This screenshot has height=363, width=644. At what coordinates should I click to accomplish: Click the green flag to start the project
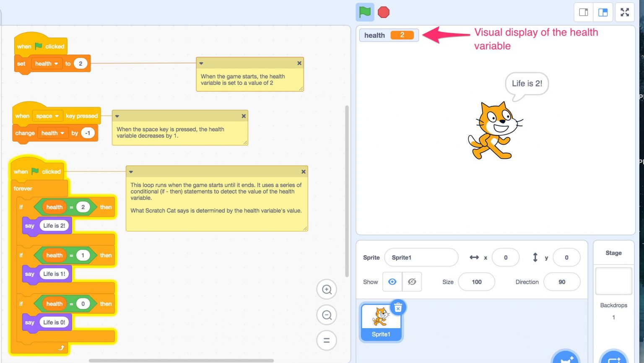coord(365,12)
